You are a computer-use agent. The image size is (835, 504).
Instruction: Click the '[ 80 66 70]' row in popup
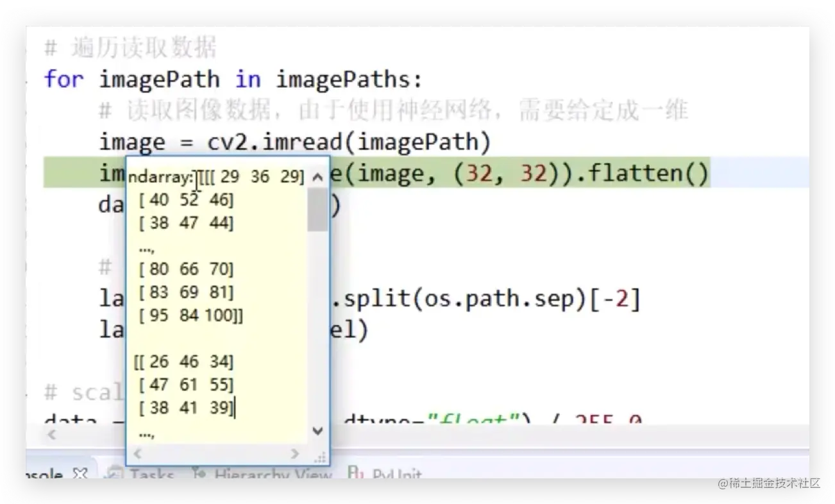coord(186,269)
